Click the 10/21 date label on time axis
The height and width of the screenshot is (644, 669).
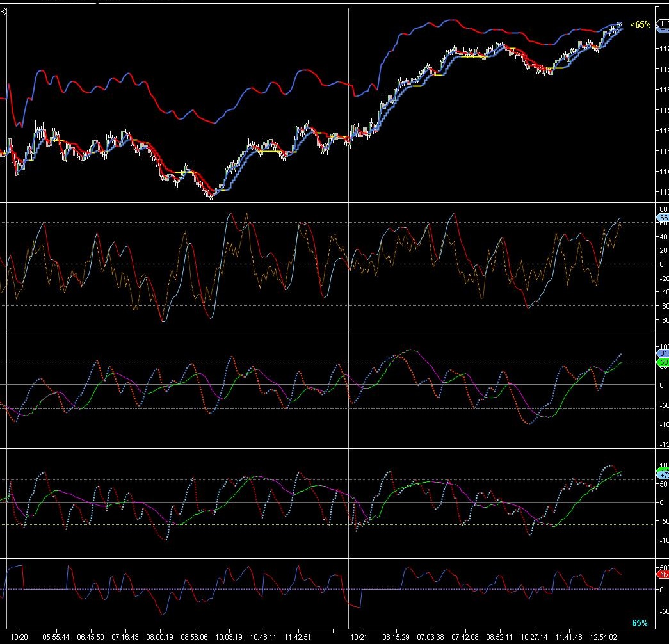[x=359, y=637]
